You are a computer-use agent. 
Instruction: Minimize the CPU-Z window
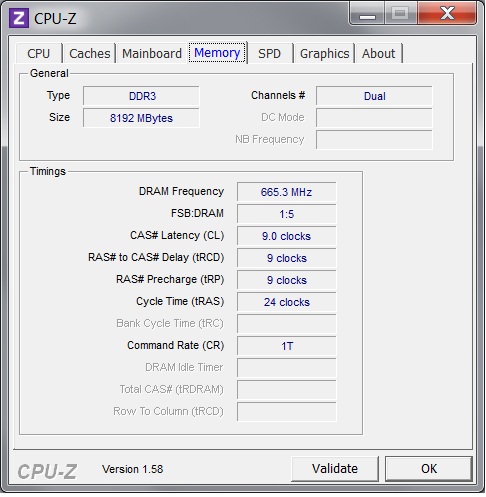367,13
